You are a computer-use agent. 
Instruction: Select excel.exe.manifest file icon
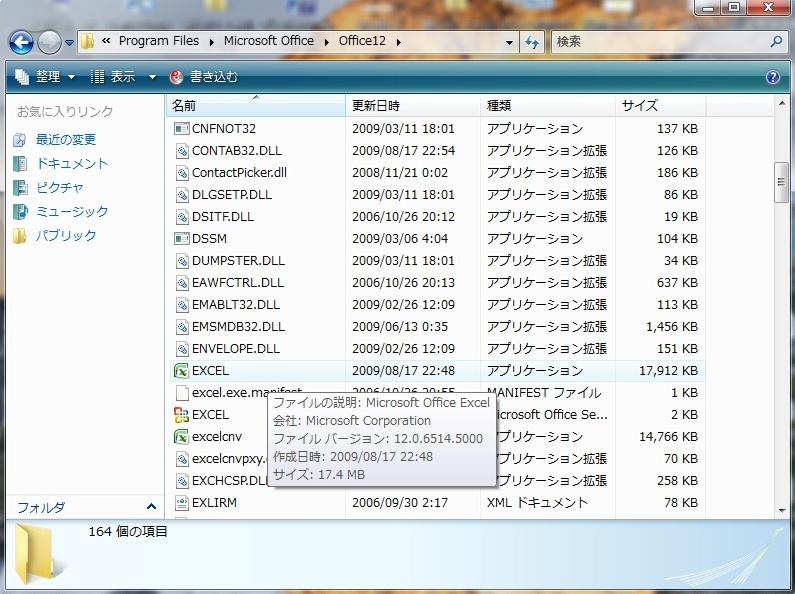[x=182, y=393]
